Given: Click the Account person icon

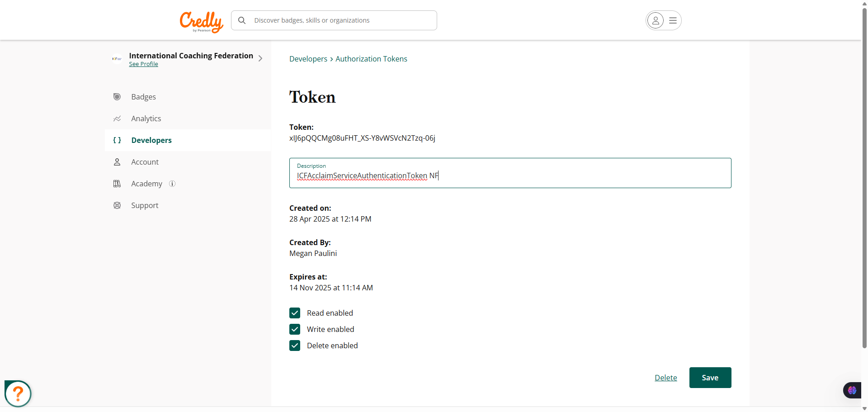Looking at the screenshot, I should point(117,162).
